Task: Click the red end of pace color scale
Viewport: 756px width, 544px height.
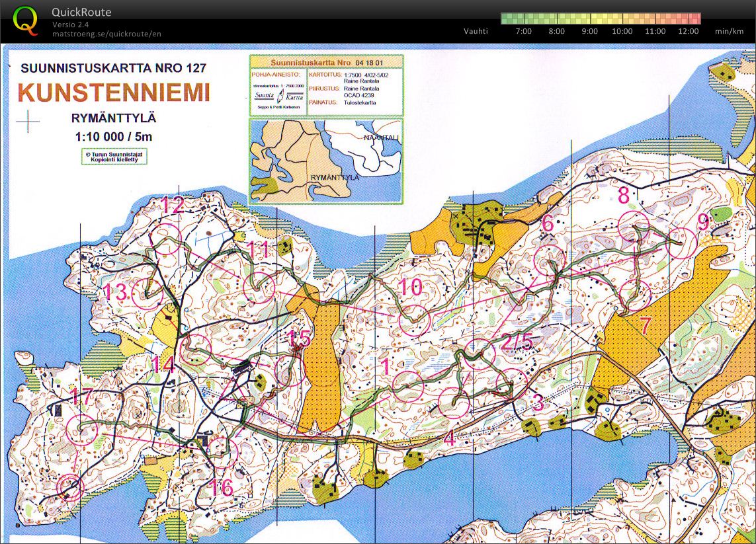Action: click(x=694, y=18)
